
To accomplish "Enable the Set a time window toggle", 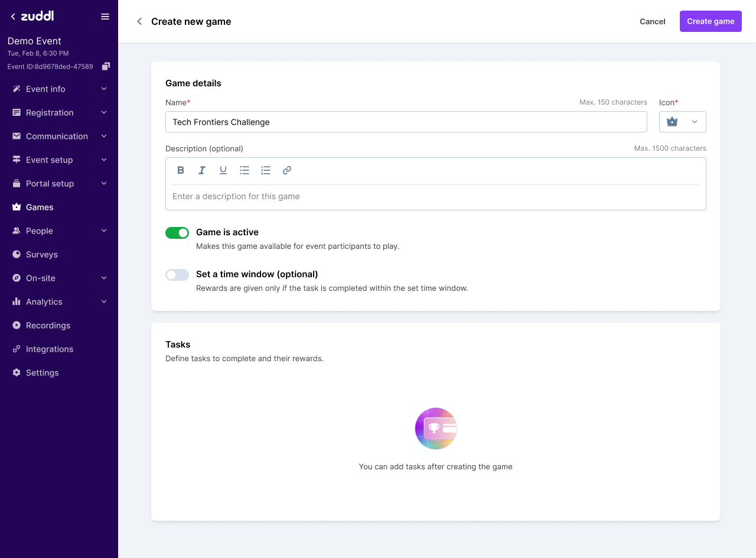I will click(x=177, y=275).
